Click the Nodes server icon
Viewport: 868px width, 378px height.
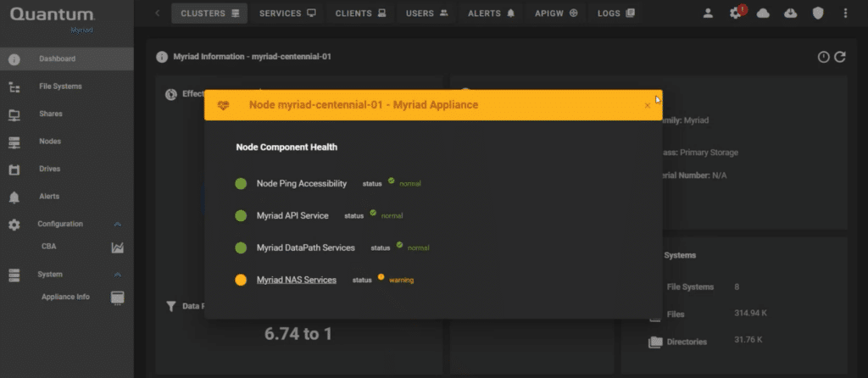coord(14,142)
